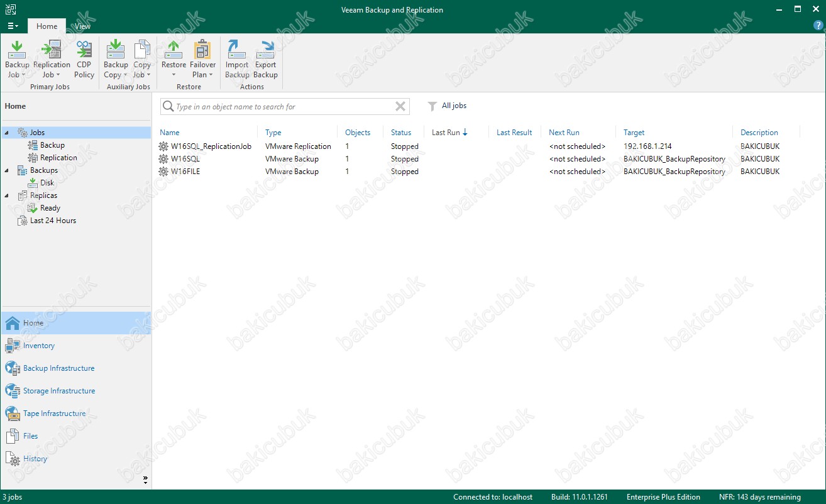Open the main hamburger menu dropdown
The height and width of the screenshot is (504, 826).
(13, 26)
